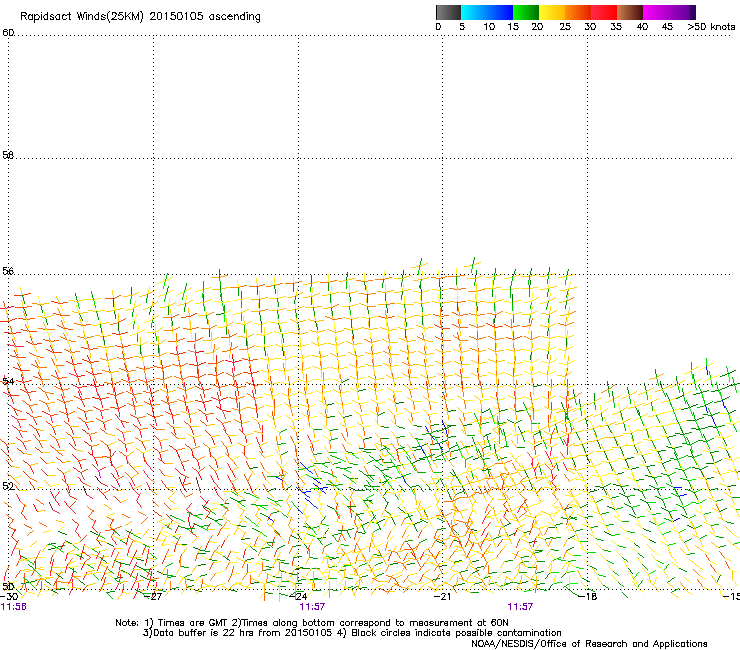Click the latitude label 56

(x=8, y=271)
